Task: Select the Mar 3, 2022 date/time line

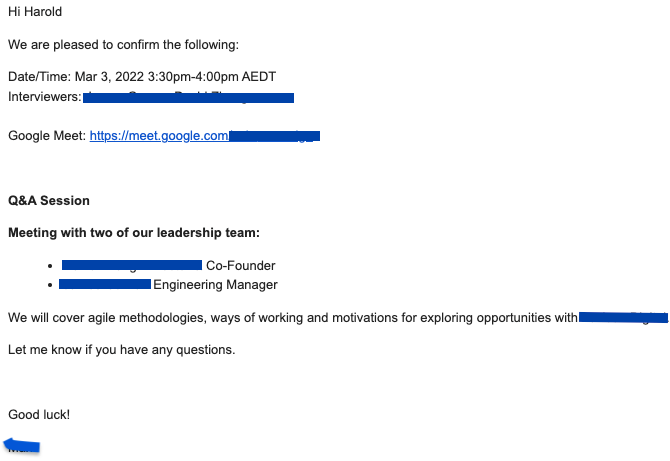Action: point(142,76)
